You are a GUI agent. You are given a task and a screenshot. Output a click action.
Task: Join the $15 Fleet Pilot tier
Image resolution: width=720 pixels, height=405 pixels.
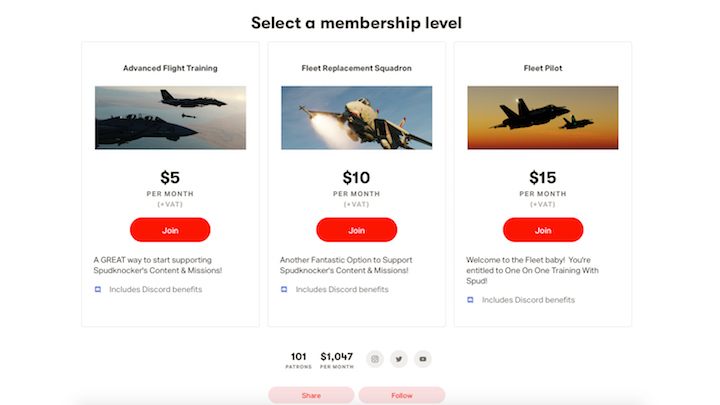point(543,230)
